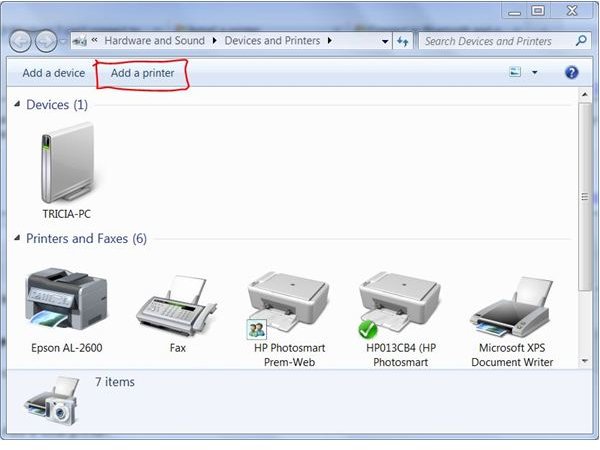600x450 pixels.
Task: Open the address bar history dropdown
Action: point(385,41)
